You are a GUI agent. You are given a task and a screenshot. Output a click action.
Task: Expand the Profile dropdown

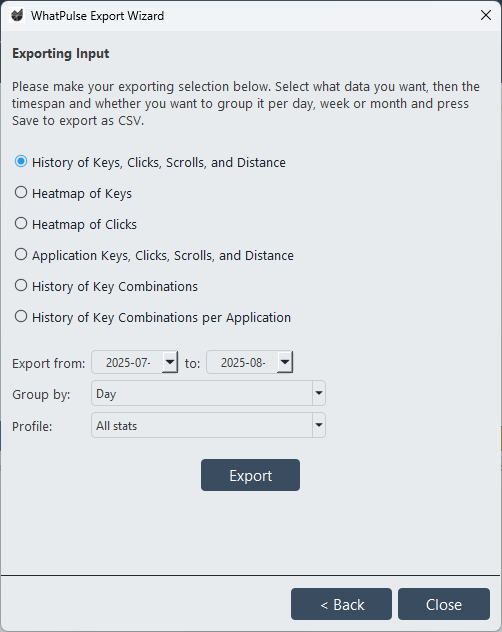[319, 425]
